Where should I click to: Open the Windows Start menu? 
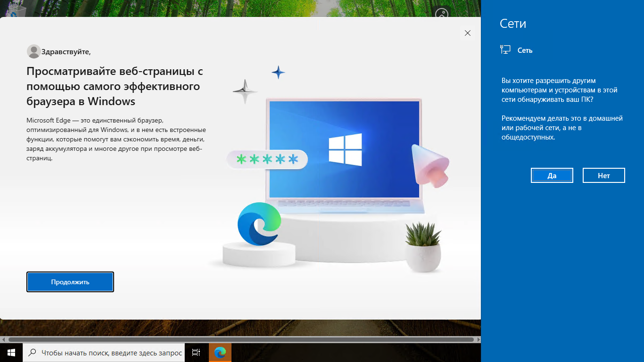[11, 353]
